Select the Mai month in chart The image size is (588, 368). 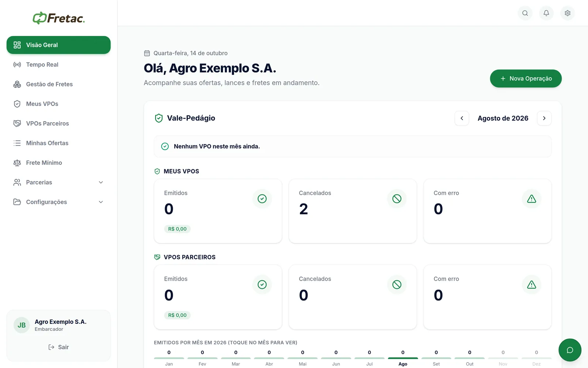[x=302, y=358]
